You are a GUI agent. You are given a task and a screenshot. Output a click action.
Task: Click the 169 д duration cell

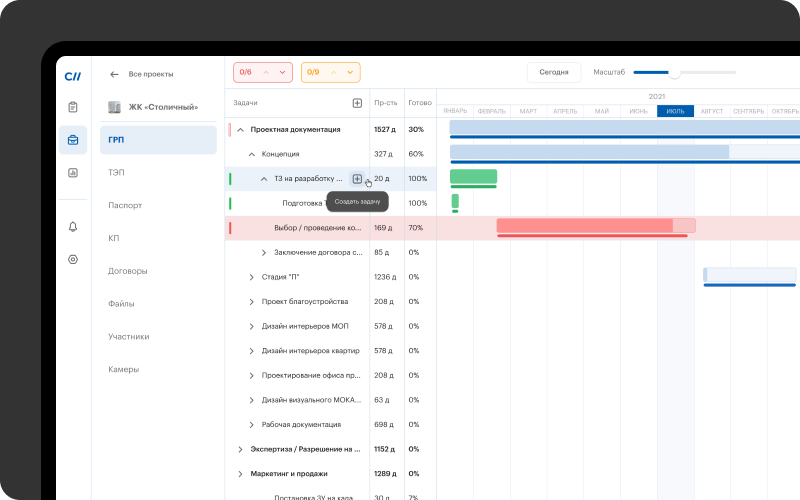[383, 228]
